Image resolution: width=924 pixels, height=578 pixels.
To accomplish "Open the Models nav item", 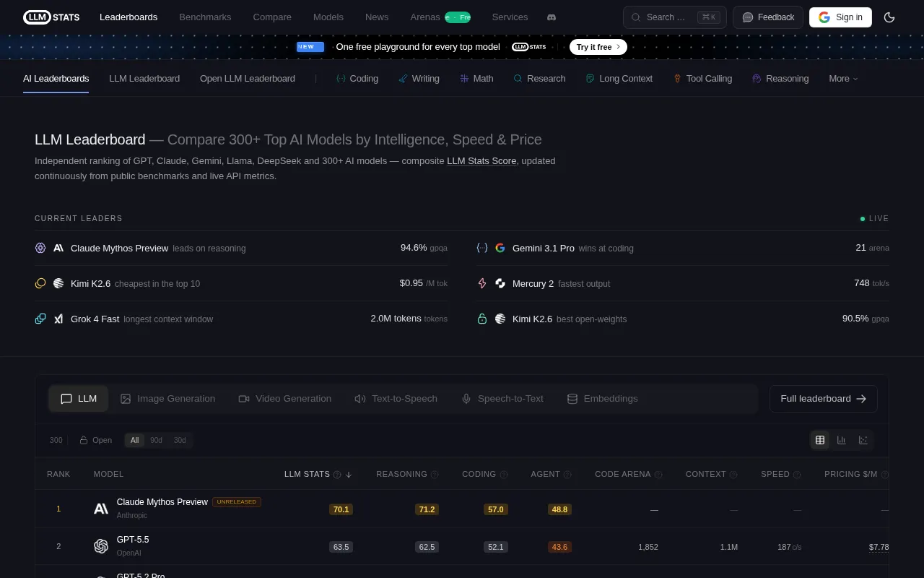I will (x=328, y=17).
